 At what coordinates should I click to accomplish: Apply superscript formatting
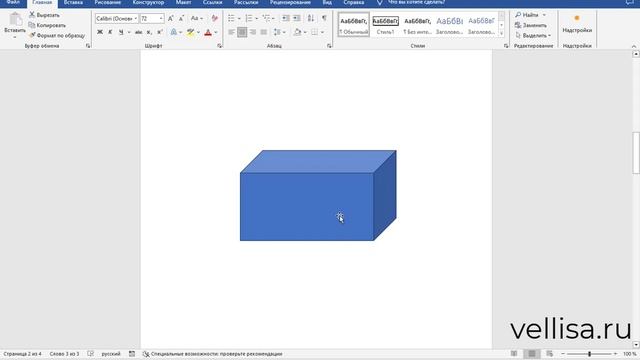coord(160,32)
